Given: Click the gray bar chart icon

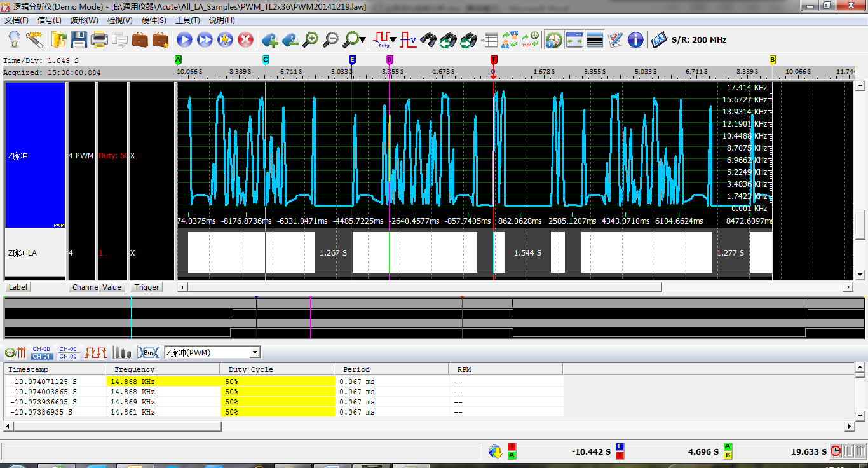Looking at the screenshot, I should click(122, 352).
